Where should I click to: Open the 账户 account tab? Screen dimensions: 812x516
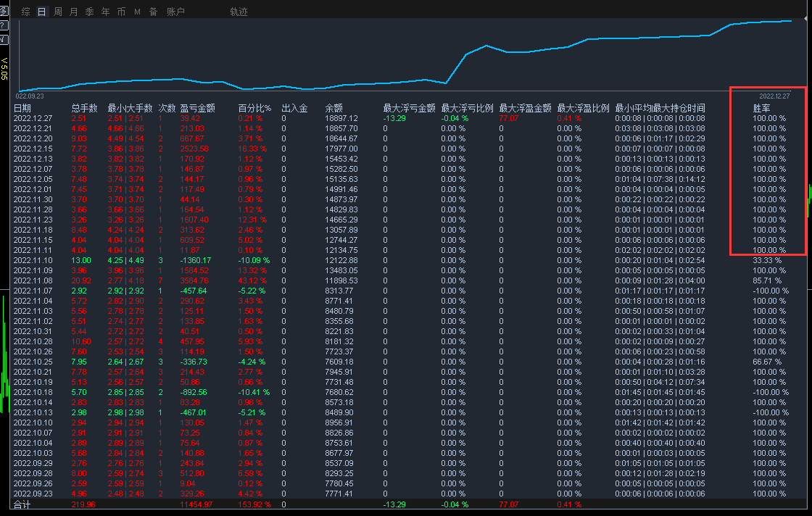click(x=175, y=12)
